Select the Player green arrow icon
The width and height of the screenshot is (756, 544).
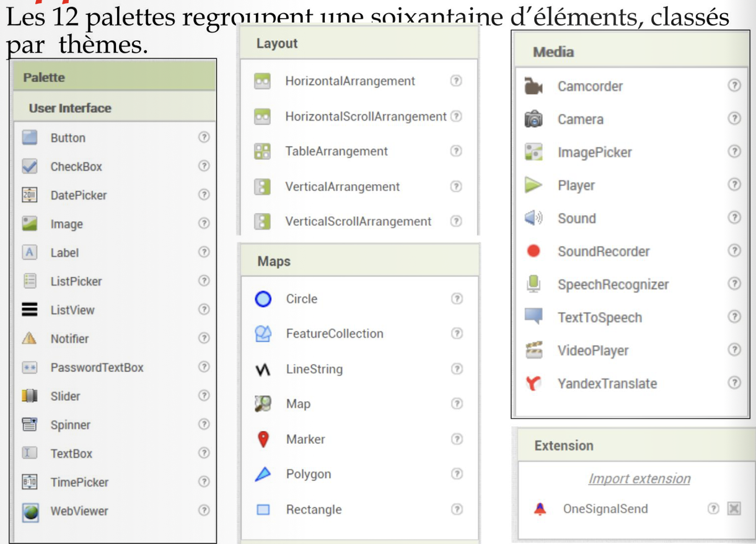pos(533,185)
